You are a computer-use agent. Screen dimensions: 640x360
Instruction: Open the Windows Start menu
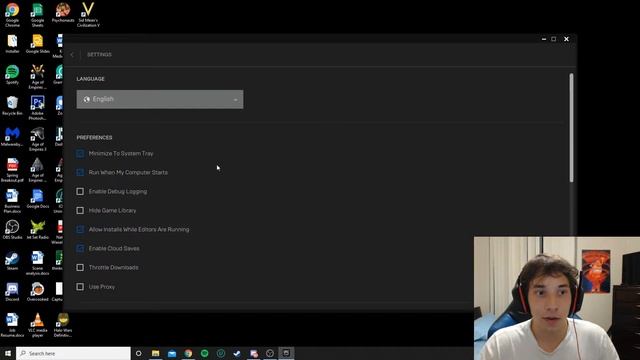pyautogui.click(x=8, y=353)
